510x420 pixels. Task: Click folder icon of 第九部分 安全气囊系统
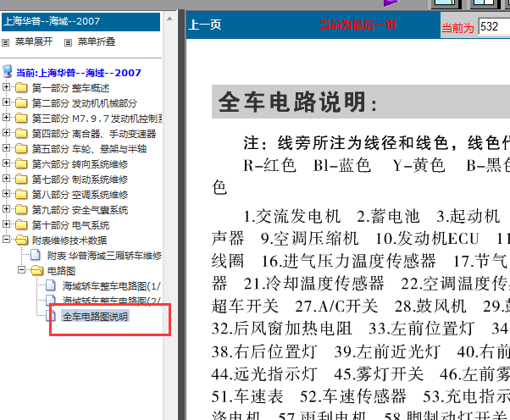pos(21,210)
